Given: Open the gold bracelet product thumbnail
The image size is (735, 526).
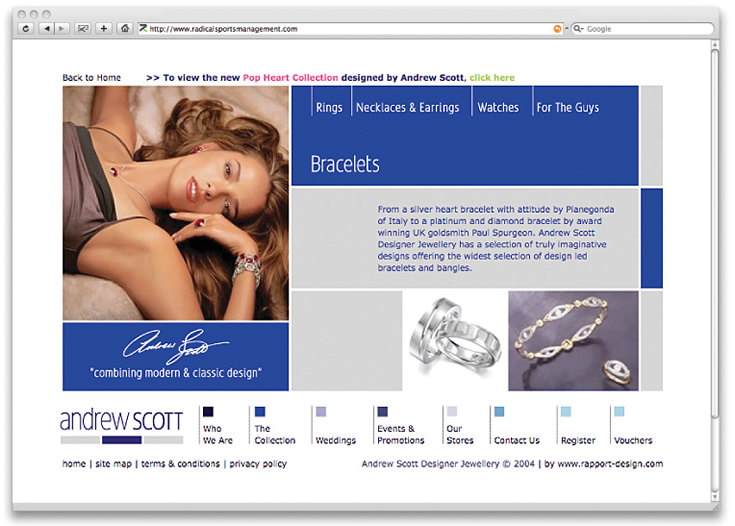Looking at the screenshot, I should coord(573,340).
